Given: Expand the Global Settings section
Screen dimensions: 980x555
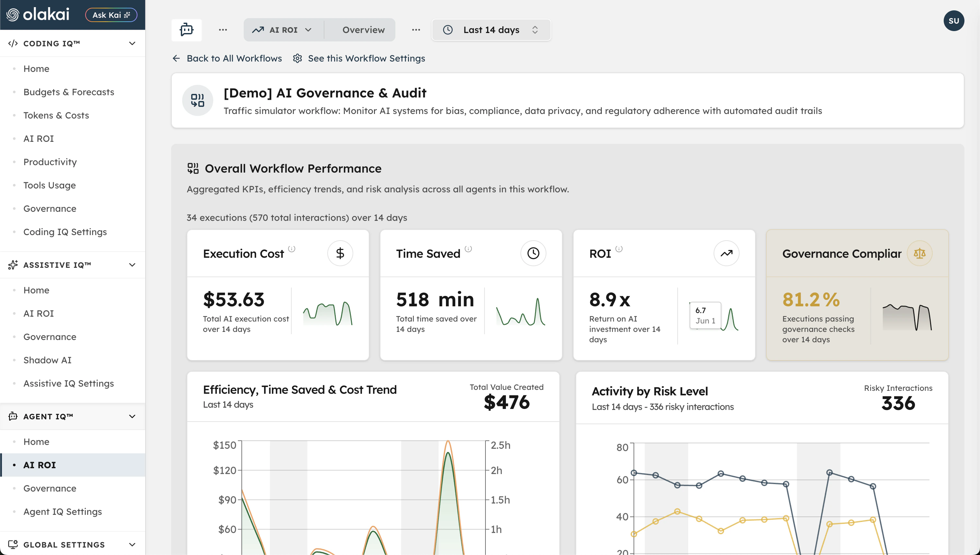Looking at the screenshot, I should click(x=132, y=544).
